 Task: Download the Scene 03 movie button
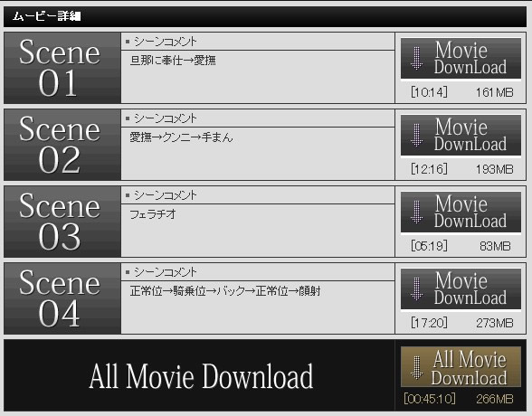pos(461,213)
